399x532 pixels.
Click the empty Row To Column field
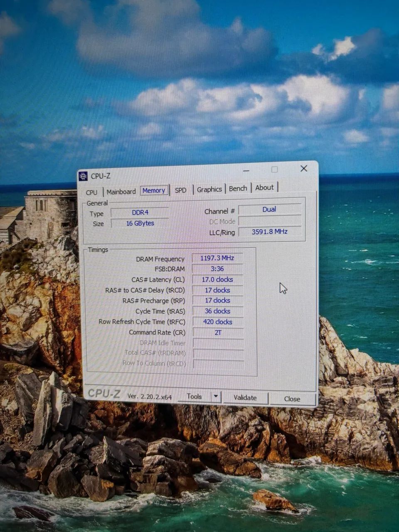coord(219,364)
